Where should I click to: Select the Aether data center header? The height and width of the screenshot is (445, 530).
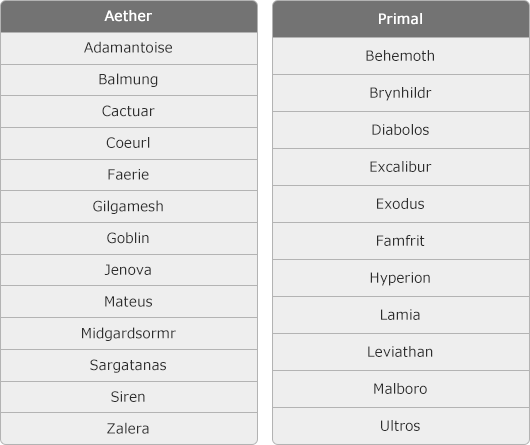click(129, 16)
